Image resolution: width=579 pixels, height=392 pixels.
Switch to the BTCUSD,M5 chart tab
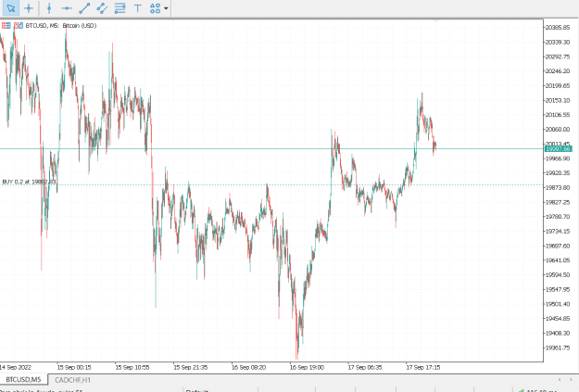pos(24,379)
